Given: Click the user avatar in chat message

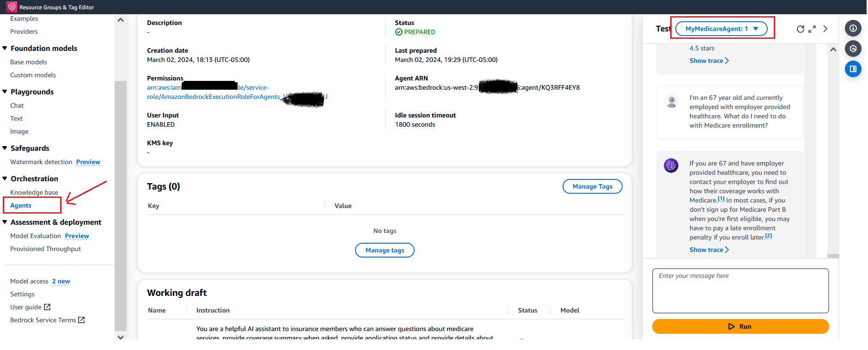Looking at the screenshot, I should [x=671, y=100].
